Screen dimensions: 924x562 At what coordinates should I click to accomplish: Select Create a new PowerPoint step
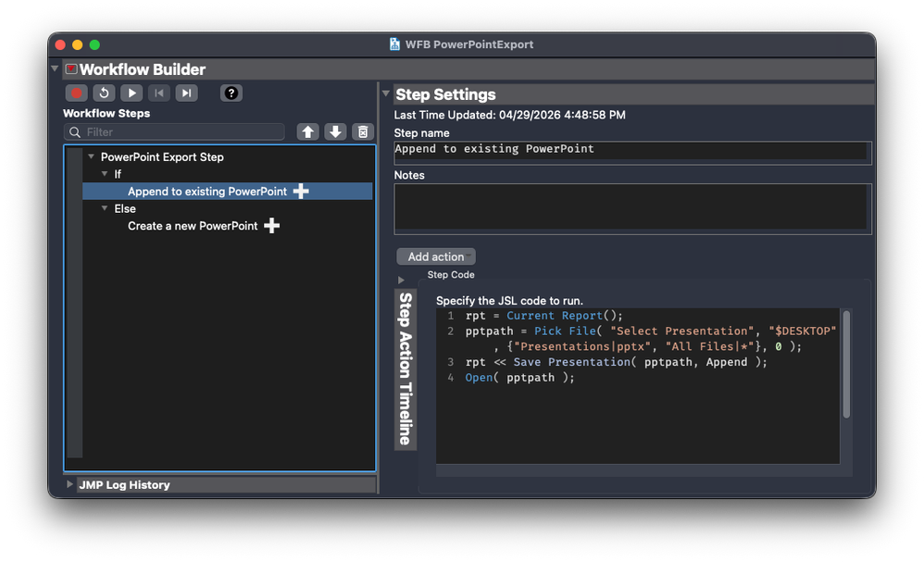(193, 226)
